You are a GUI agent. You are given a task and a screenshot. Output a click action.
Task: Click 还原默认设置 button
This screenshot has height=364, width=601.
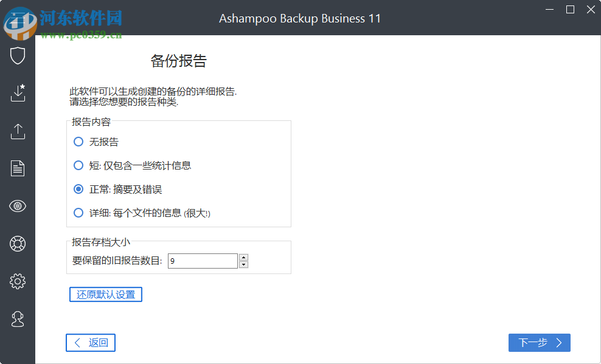(105, 294)
